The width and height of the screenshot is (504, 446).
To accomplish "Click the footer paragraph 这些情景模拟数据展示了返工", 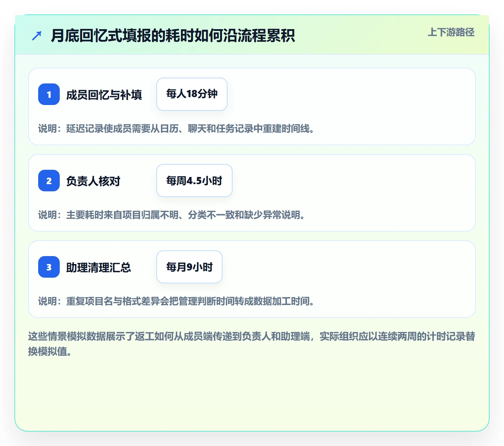I will coord(252,344).
